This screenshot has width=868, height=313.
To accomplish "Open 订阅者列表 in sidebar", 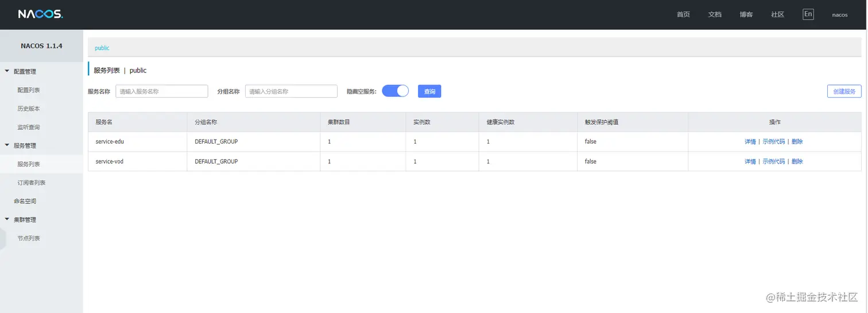I will [x=32, y=183].
